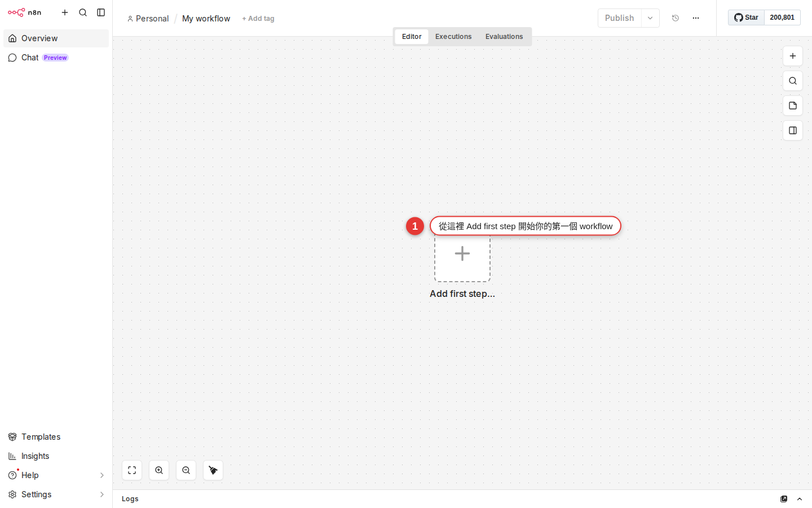This screenshot has height=508, width=812.
Task: Go to Overview in sidebar
Action: 56,38
